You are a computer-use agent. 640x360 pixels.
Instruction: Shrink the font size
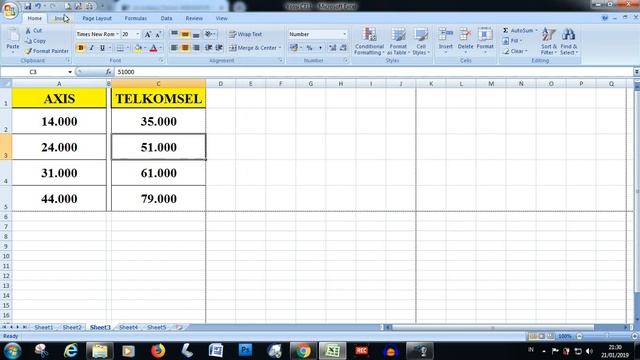tap(158, 35)
